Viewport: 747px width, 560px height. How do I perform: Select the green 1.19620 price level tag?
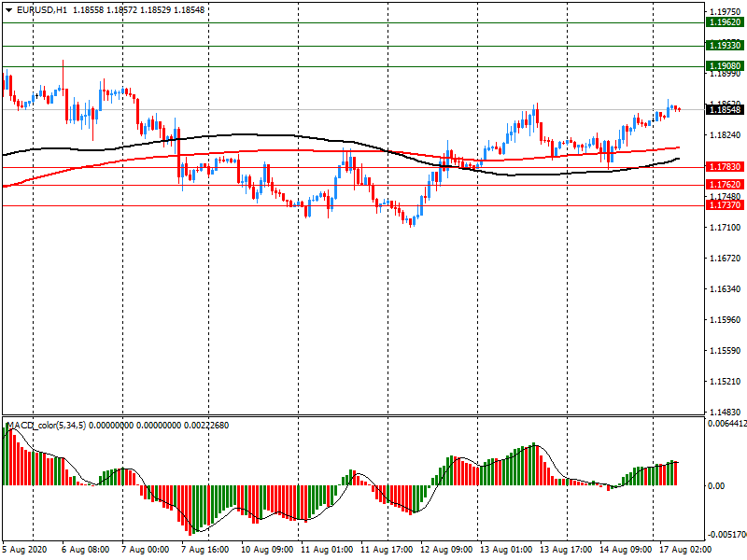pos(725,21)
